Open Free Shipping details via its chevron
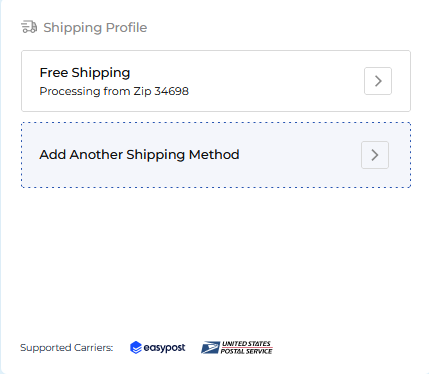This screenshot has height=374, width=429. [x=378, y=81]
